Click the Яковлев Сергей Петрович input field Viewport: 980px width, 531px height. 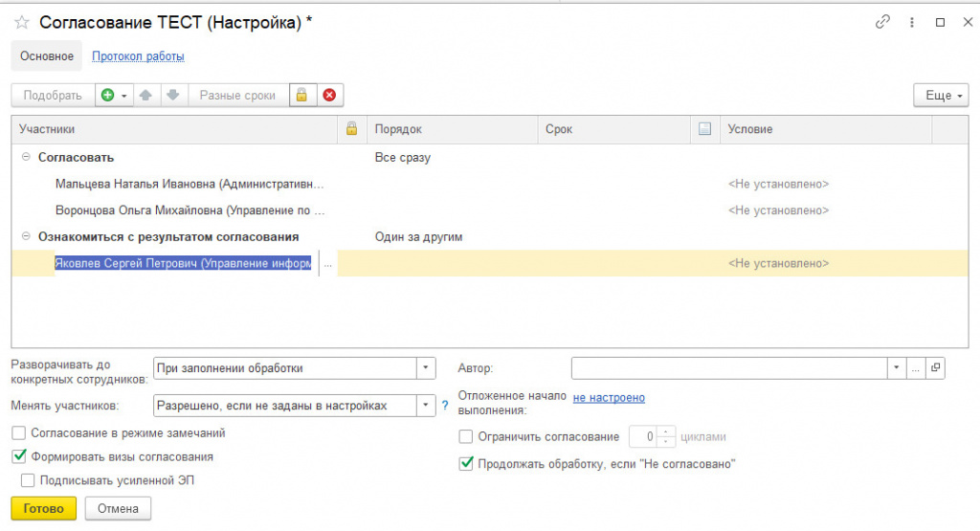[x=183, y=264]
